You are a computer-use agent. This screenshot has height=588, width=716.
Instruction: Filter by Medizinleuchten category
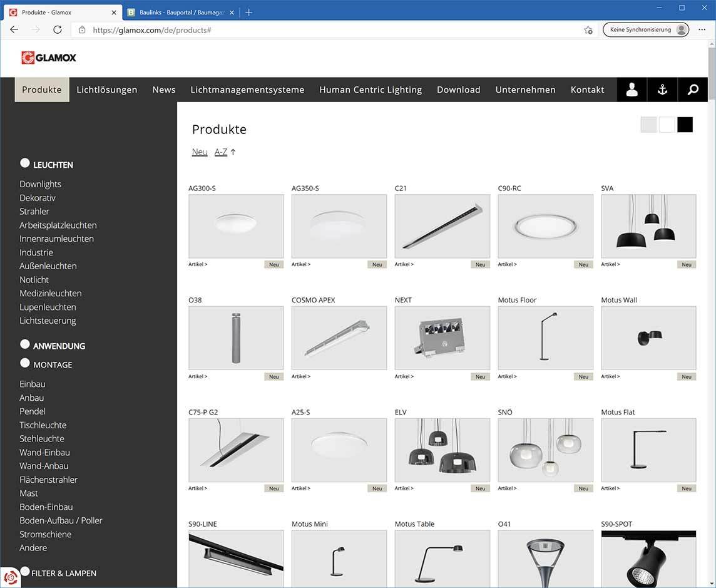coord(50,293)
